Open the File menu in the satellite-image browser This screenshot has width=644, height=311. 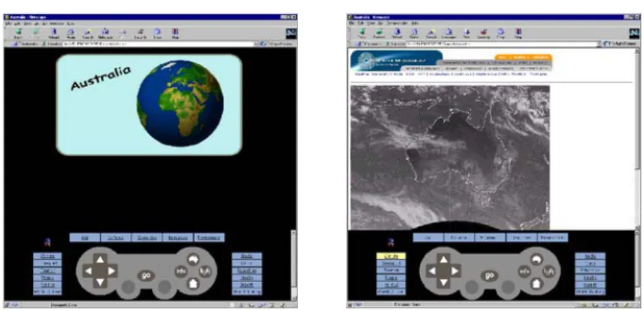pos(351,23)
